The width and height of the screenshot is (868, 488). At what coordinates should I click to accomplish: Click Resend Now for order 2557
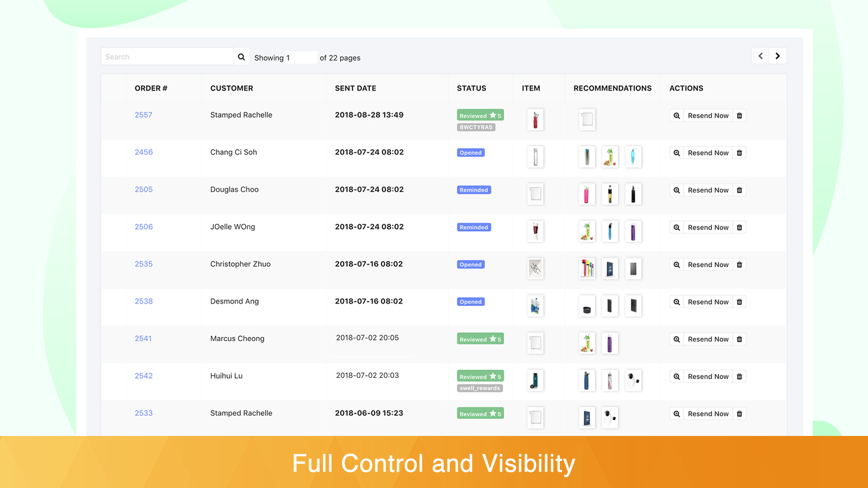(708, 115)
